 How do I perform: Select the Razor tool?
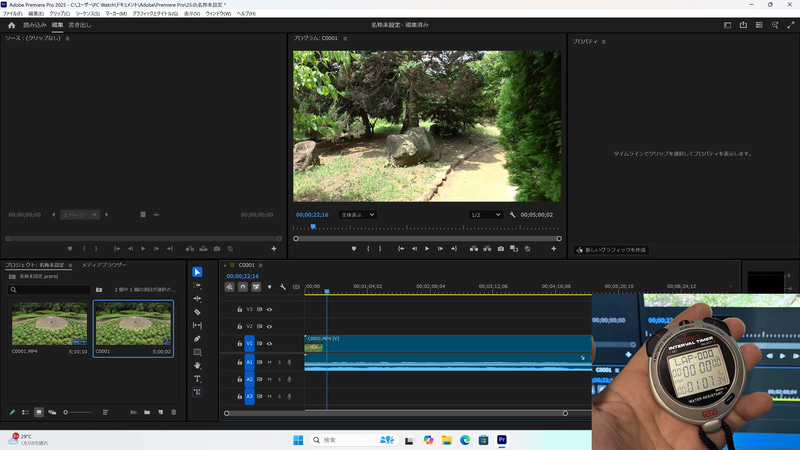(197, 312)
